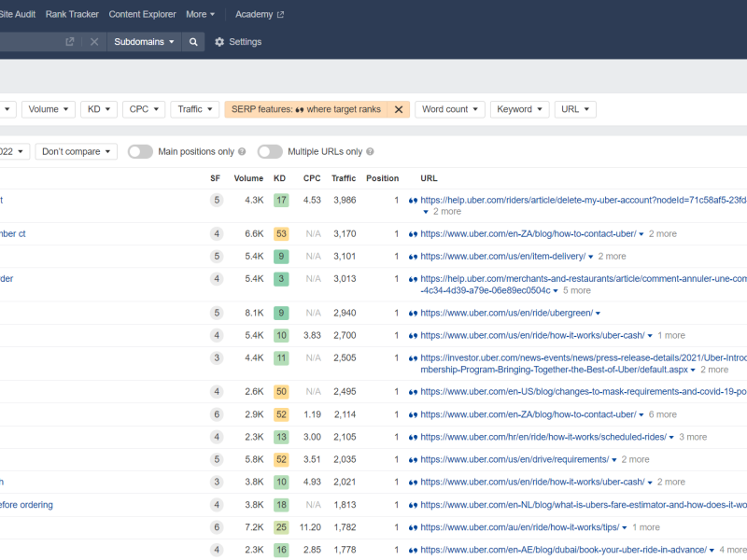Remove the SERP features filter with X

pyautogui.click(x=399, y=109)
